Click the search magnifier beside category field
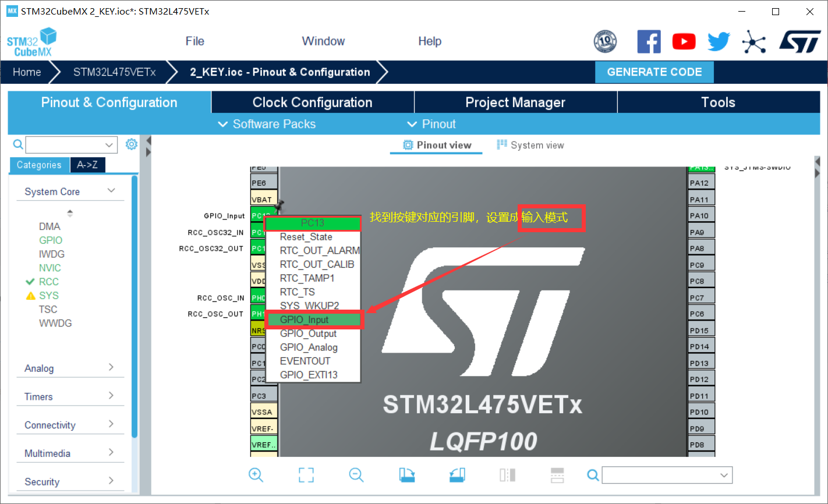Screen dimensions: 828x504 tap(18, 144)
